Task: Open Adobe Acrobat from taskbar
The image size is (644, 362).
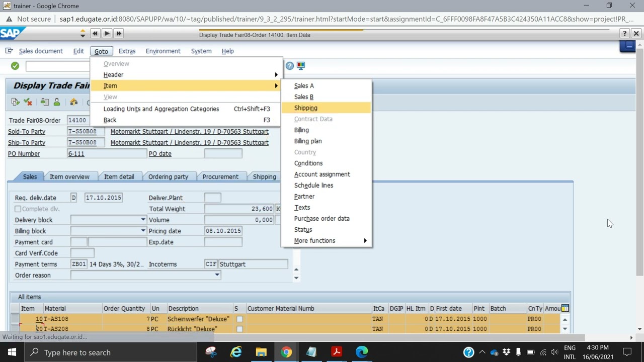Action: click(337, 352)
